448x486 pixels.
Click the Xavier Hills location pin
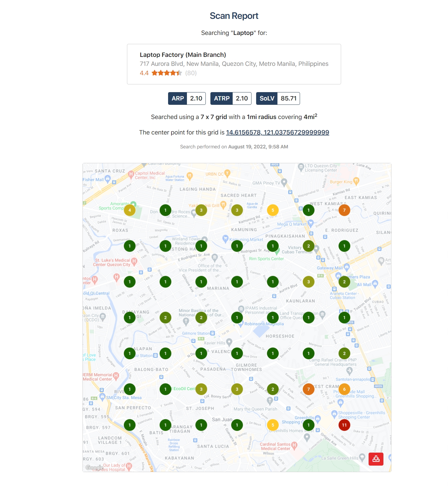229,342
